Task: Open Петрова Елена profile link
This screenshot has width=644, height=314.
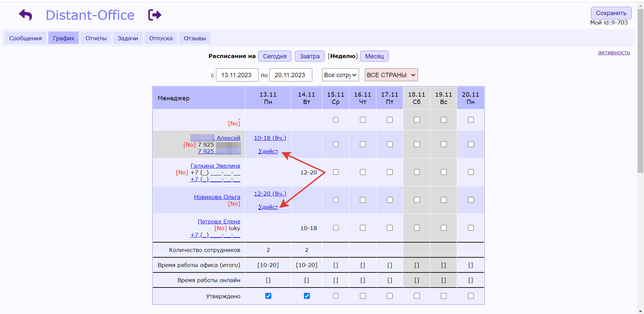Action: (219, 221)
